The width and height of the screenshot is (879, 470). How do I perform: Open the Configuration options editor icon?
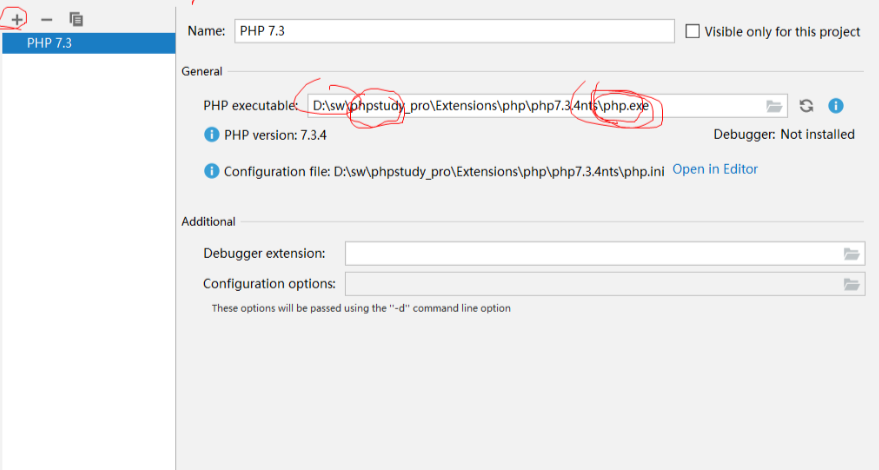(851, 284)
